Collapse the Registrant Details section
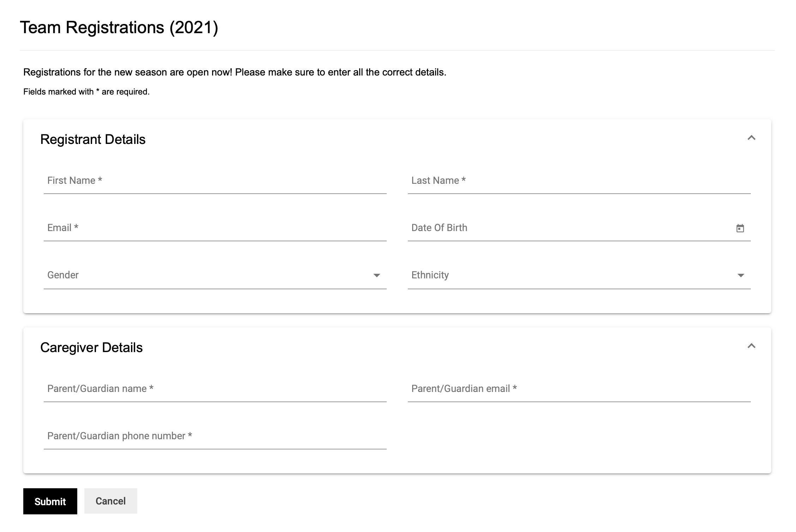Image resolution: width=796 pixels, height=532 pixels. click(x=751, y=138)
